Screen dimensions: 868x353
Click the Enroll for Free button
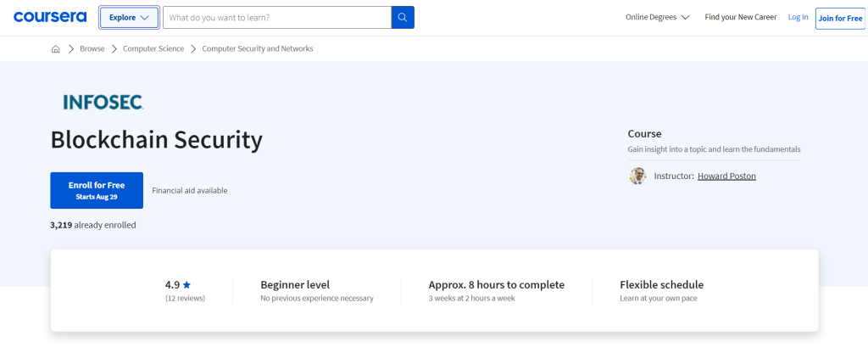point(97,190)
